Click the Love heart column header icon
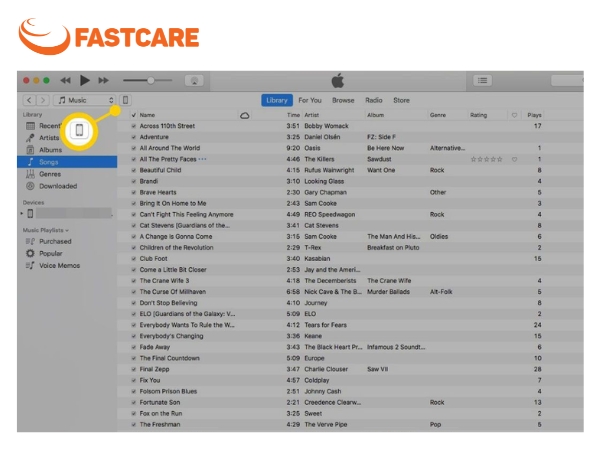The width and height of the screenshot is (600, 450). coord(514,115)
